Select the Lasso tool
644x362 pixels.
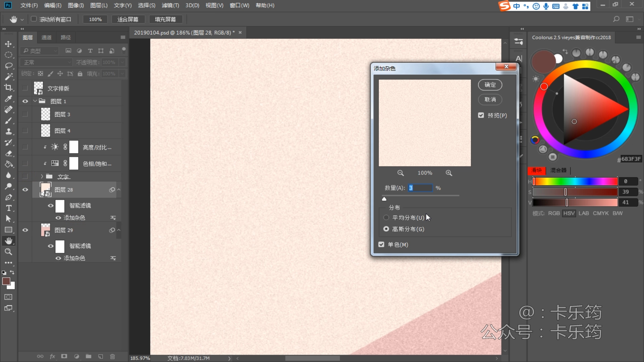click(8, 66)
